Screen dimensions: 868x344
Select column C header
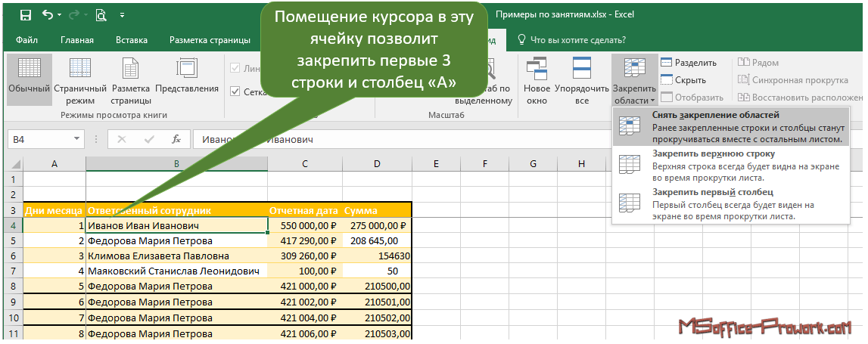click(x=304, y=164)
